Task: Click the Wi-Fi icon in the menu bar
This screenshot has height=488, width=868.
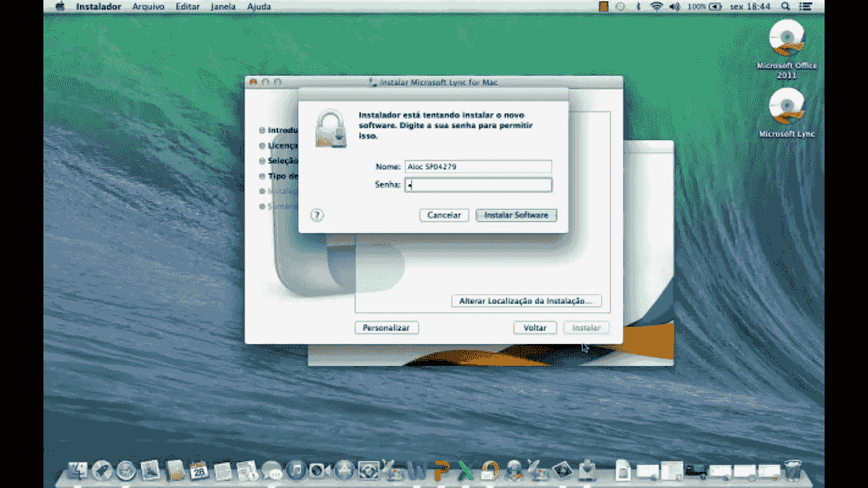Action: tap(656, 6)
